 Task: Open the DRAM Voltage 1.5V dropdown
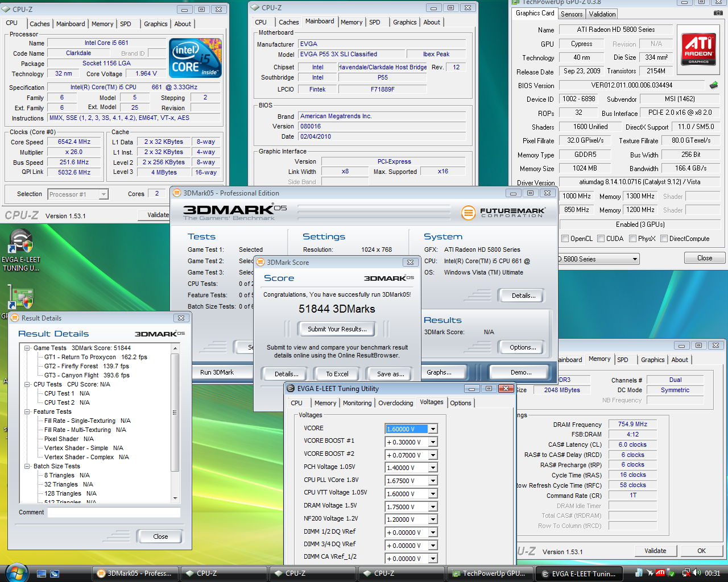tap(433, 507)
